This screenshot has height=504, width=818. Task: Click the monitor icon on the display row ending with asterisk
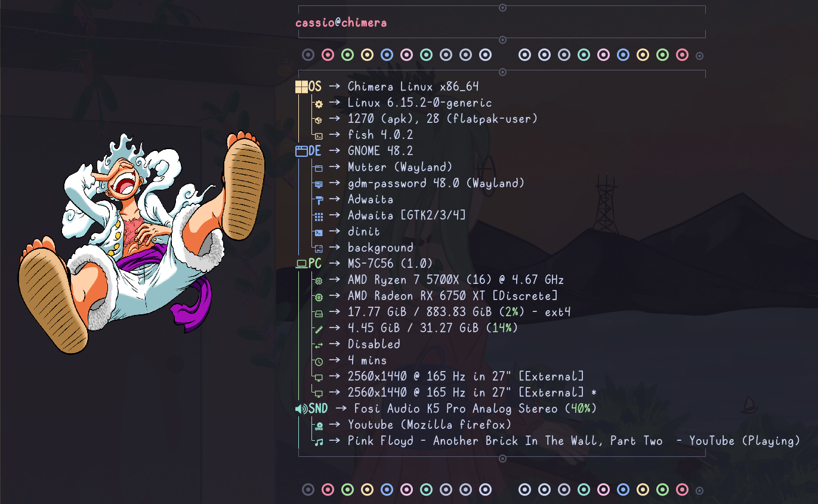(319, 394)
